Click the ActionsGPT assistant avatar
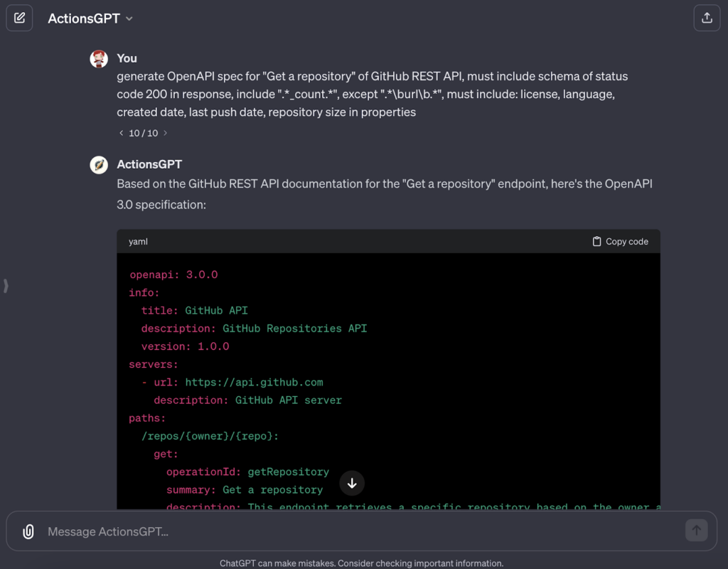 (x=99, y=164)
